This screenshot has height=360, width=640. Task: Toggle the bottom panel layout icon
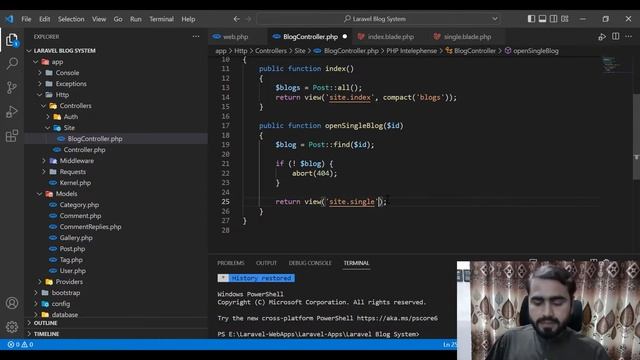click(542, 19)
